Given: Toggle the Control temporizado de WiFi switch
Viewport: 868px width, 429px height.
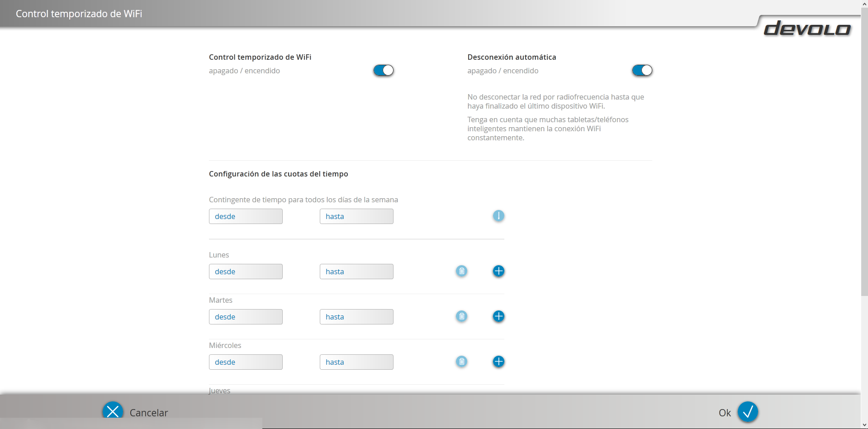Looking at the screenshot, I should click(384, 71).
